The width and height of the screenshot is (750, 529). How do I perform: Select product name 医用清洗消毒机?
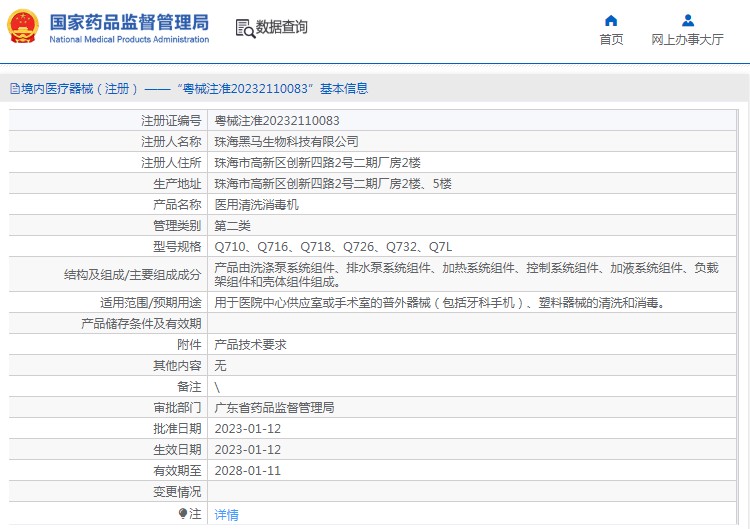[x=256, y=205]
